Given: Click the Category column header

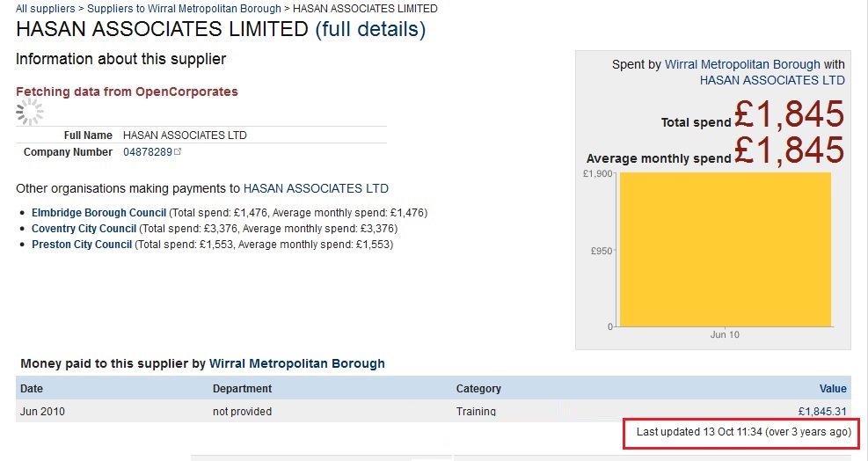Looking at the screenshot, I should (x=478, y=389).
